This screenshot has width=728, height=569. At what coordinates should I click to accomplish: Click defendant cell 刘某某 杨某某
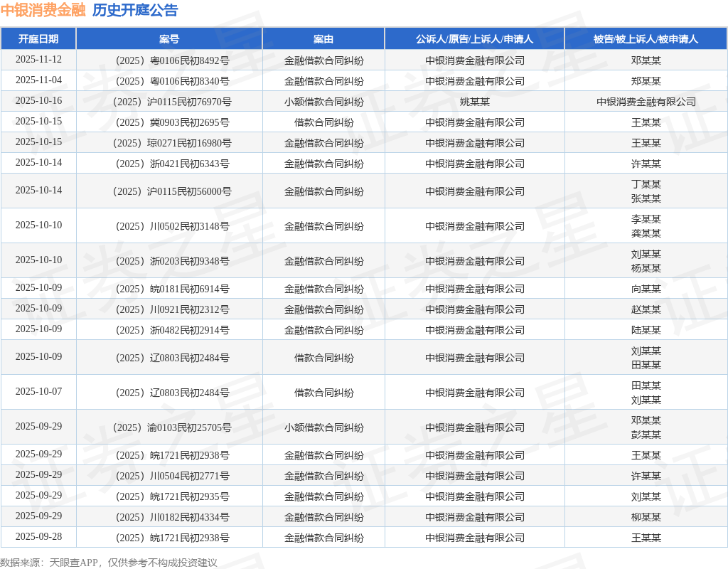pos(646,261)
